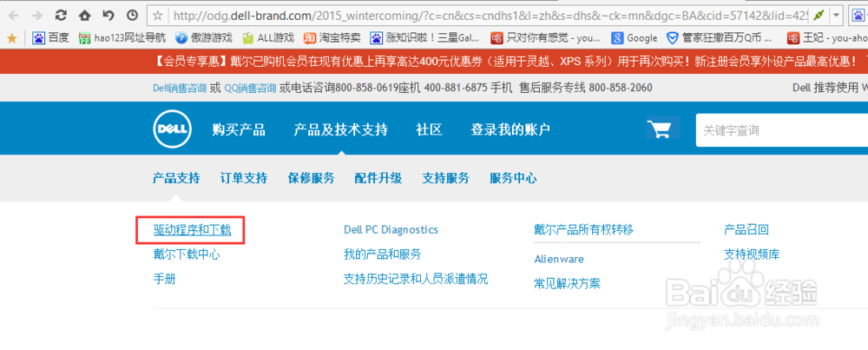
Task: Open the 傲游游戏 bookmark
Action: tap(203, 38)
